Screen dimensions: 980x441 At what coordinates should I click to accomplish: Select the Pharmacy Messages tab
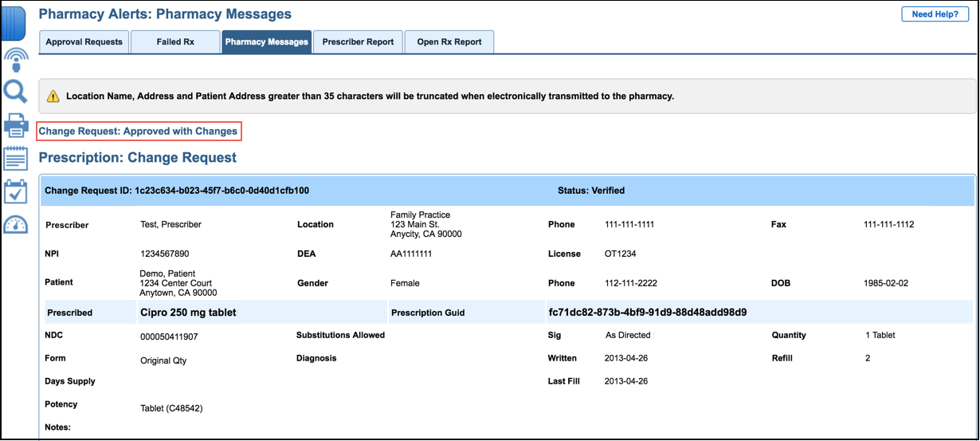click(x=266, y=42)
